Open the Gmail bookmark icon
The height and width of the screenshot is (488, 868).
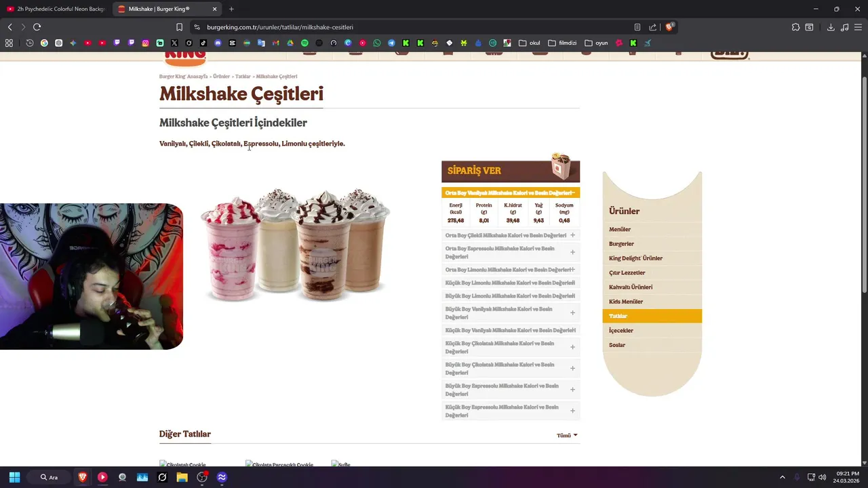click(275, 43)
